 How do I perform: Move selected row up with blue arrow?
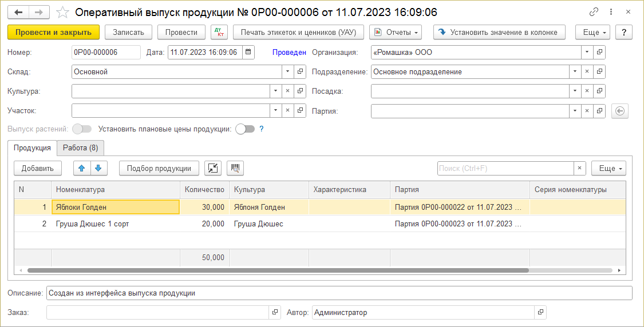[x=82, y=168]
